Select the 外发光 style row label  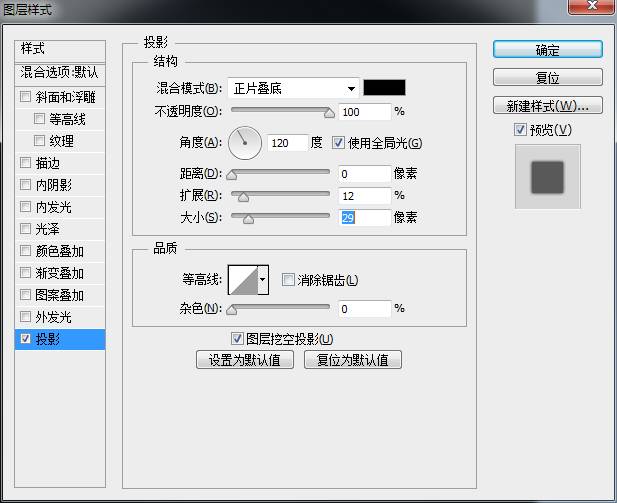coord(54,317)
